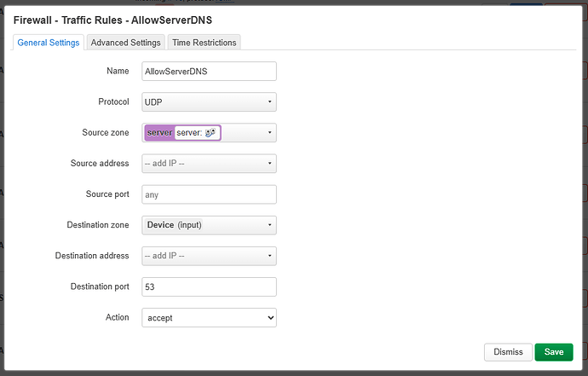This screenshot has width=588, height=376.
Task: Click the Protocol label text
Action: tap(113, 101)
